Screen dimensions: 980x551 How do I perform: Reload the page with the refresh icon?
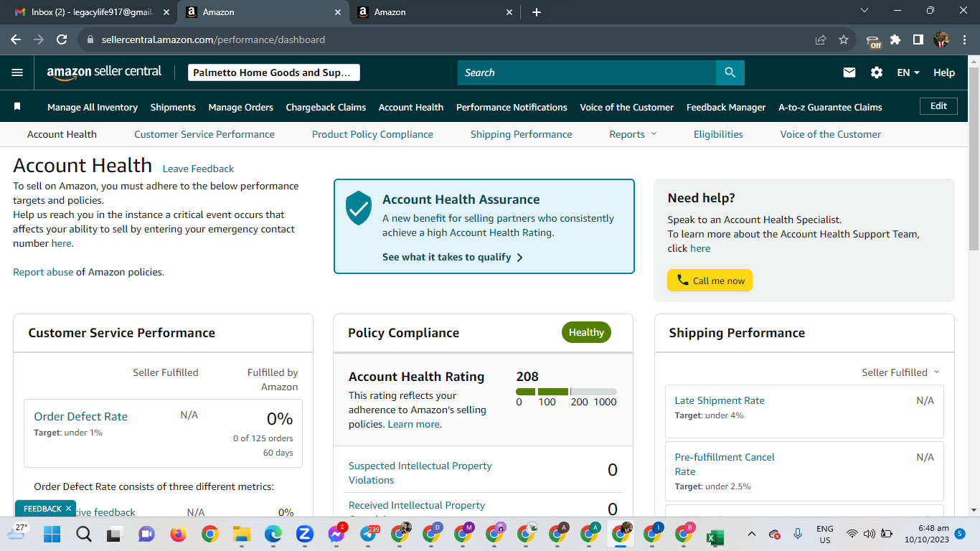point(62,39)
